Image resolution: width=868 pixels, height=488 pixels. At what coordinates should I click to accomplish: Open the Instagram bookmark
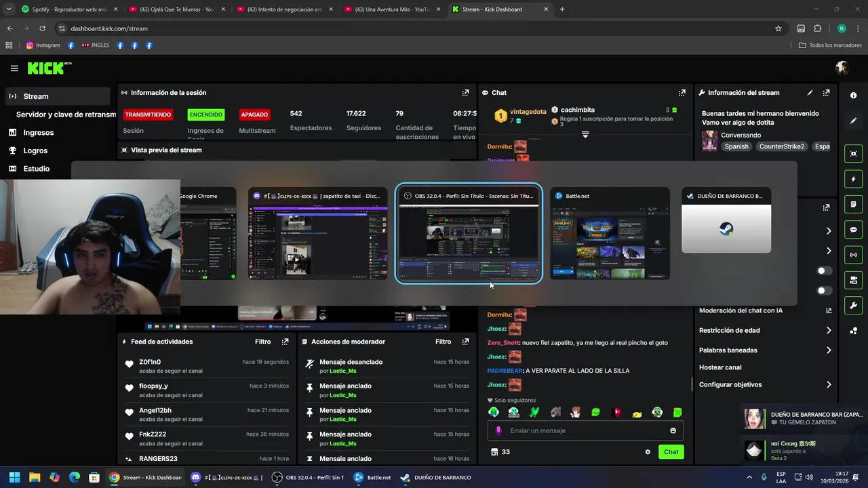pos(43,45)
